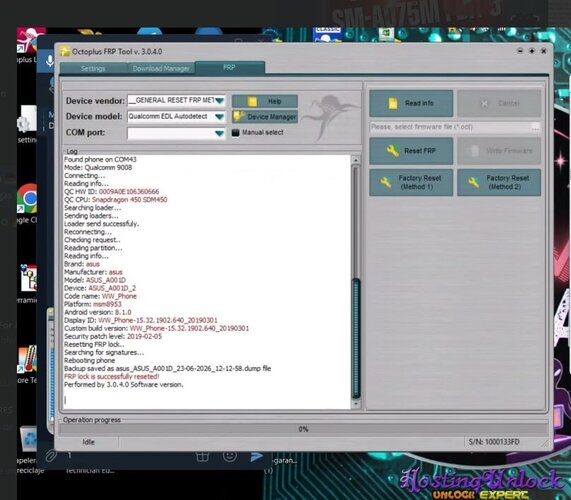This screenshot has height=500, width=571.
Task: Enable the Manual select checkbox
Action: 236,133
